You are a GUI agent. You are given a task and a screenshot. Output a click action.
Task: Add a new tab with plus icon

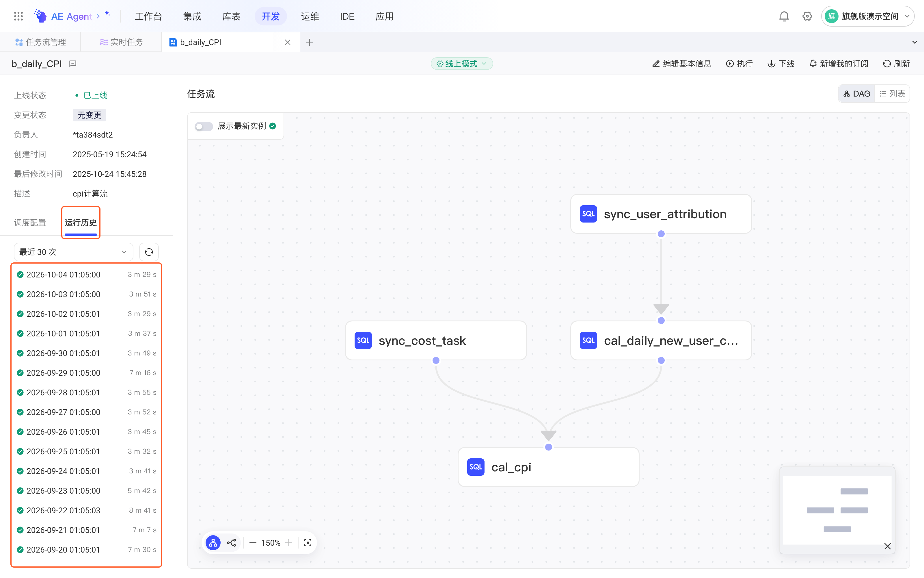(x=310, y=42)
